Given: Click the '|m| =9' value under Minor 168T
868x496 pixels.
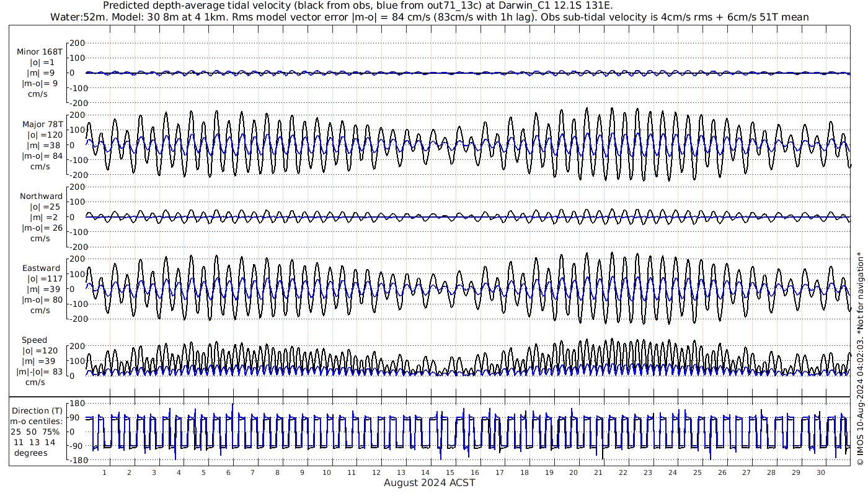Looking at the screenshot, I should [41, 73].
